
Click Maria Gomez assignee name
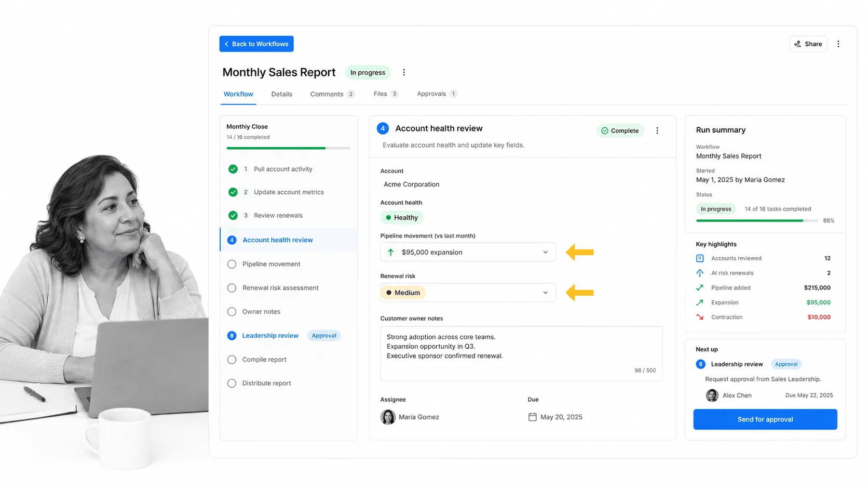click(418, 417)
